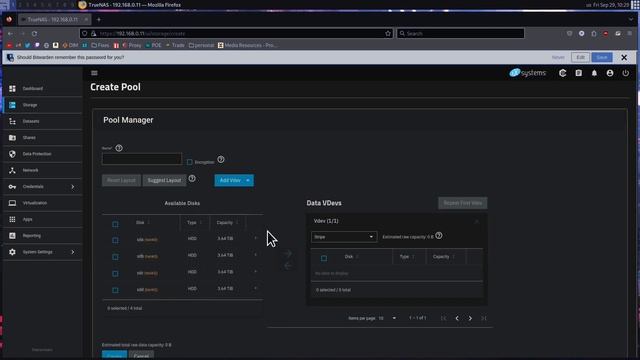Open the Apps grid icon
The height and width of the screenshot is (360, 640).
coord(12,219)
